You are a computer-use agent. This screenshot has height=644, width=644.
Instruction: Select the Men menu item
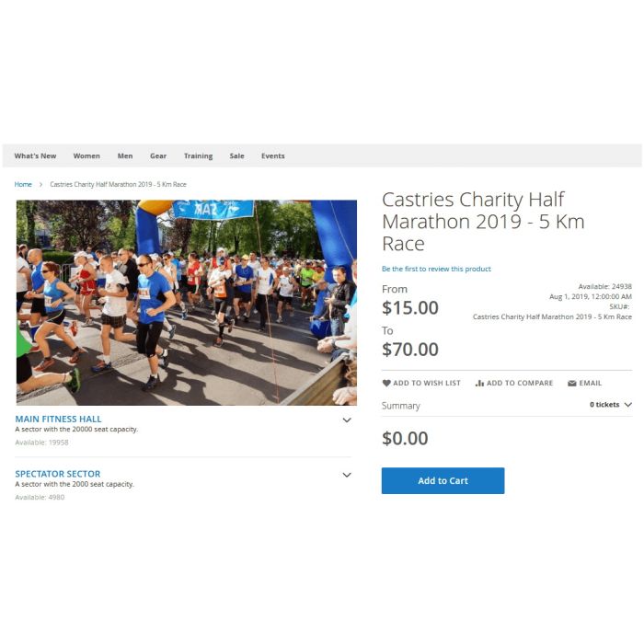[x=125, y=156]
